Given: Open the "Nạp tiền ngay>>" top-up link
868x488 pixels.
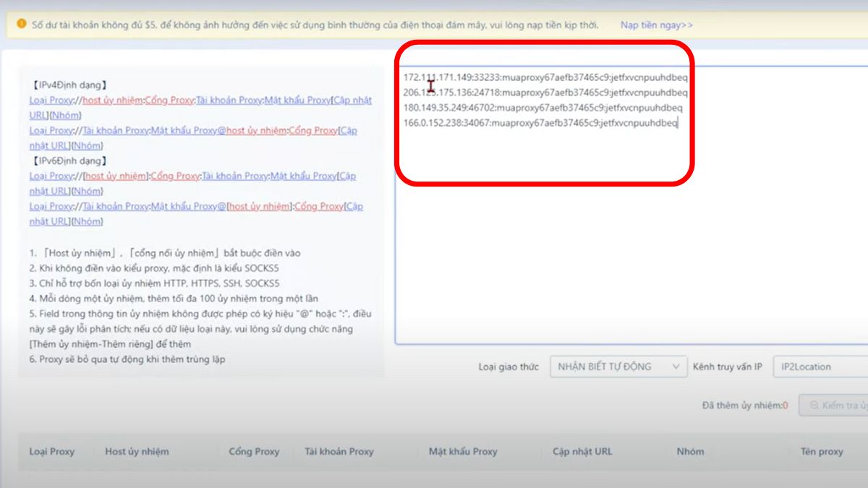Looking at the screenshot, I should point(656,25).
